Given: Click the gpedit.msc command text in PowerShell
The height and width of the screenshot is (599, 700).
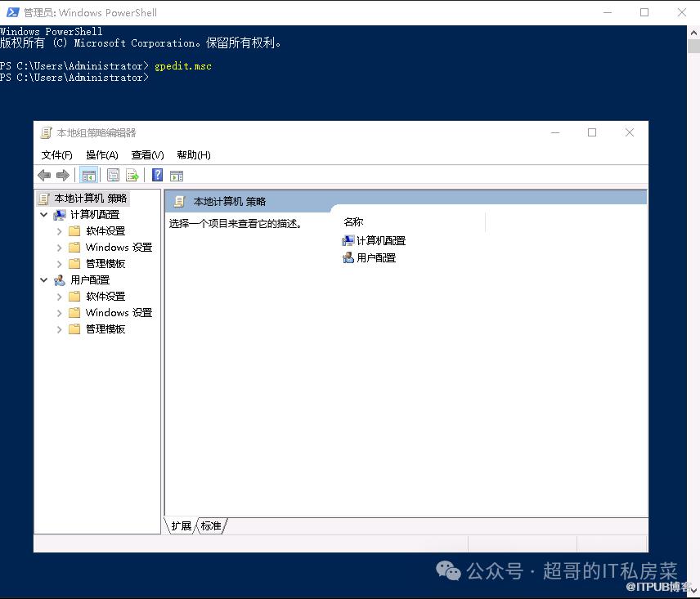Looking at the screenshot, I should [183, 66].
